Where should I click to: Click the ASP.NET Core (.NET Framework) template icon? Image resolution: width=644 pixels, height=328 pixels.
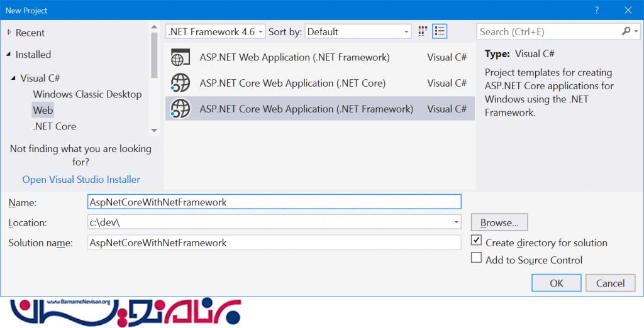click(x=180, y=109)
